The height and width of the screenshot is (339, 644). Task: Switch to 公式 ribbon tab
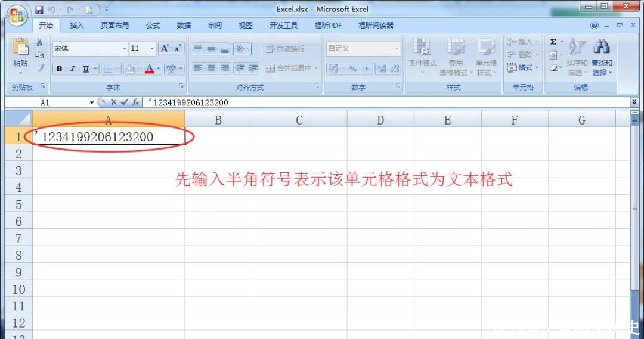[x=153, y=26]
